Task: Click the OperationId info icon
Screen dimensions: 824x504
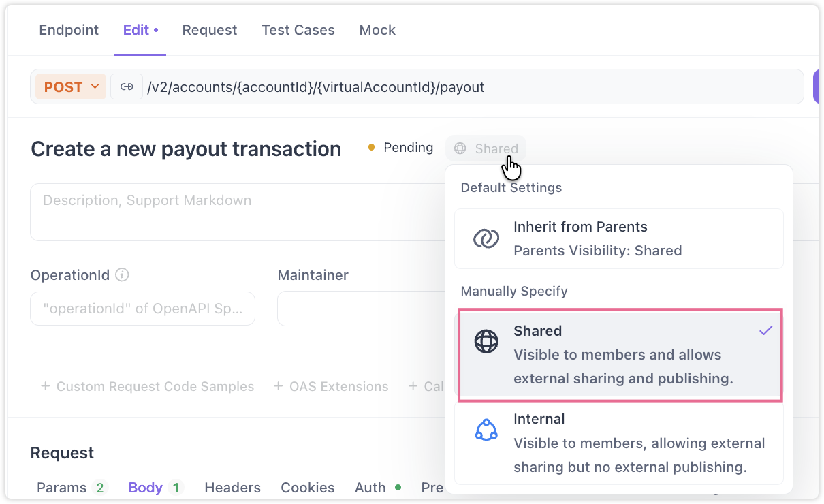Action: coord(122,275)
